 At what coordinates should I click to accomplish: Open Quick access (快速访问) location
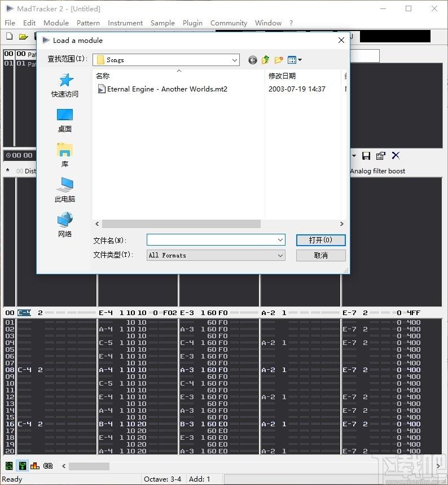coord(65,85)
